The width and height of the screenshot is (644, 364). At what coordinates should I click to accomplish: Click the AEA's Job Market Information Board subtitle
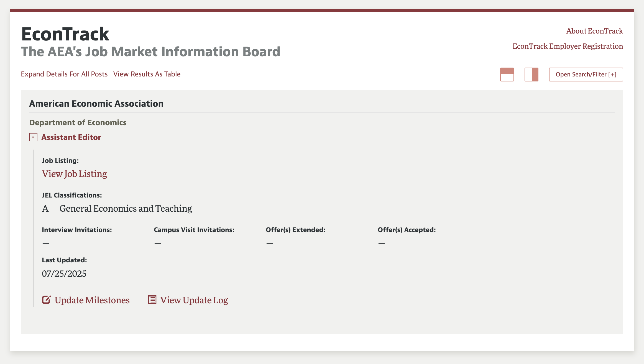(150, 52)
